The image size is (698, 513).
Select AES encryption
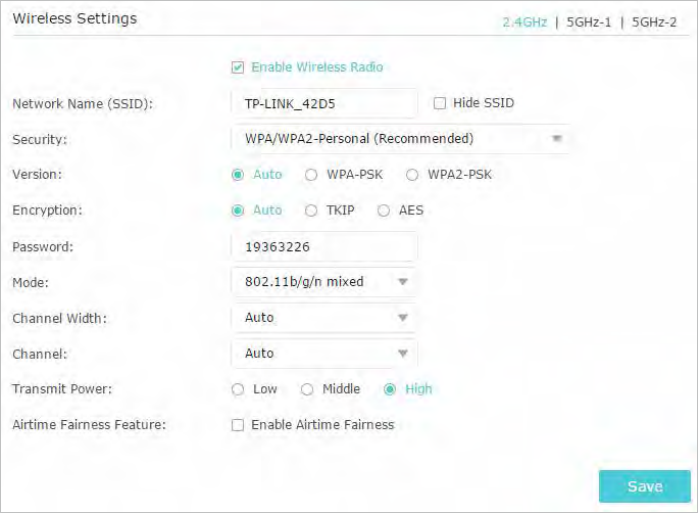pos(383,211)
